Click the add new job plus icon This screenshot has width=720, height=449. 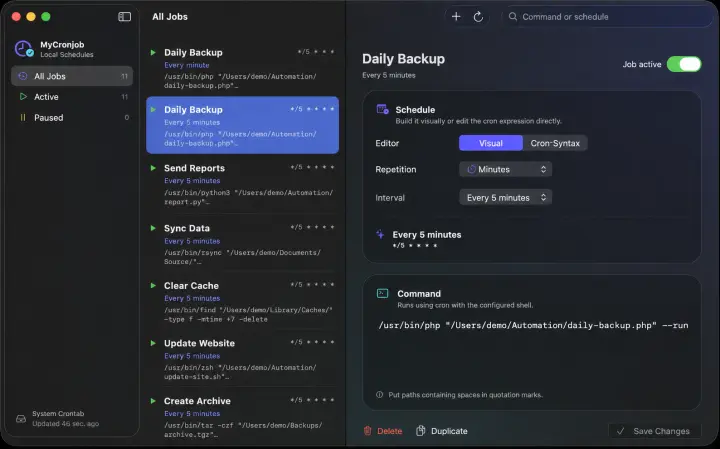tap(456, 17)
